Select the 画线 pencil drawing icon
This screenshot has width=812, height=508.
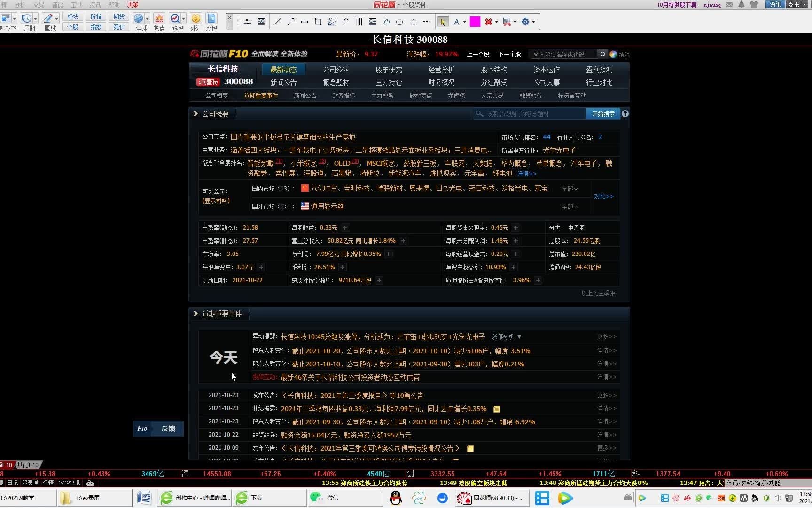pyautogui.click(x=48, y=18)
